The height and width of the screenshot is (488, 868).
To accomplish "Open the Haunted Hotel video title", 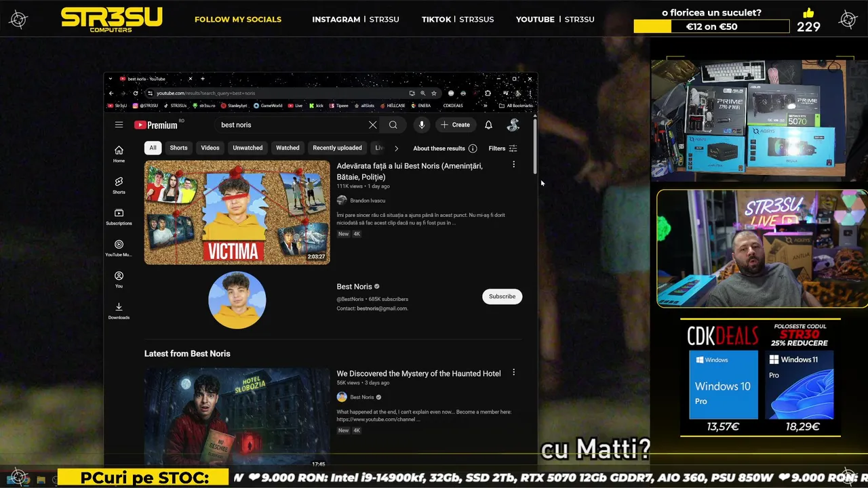I will 418,373.
